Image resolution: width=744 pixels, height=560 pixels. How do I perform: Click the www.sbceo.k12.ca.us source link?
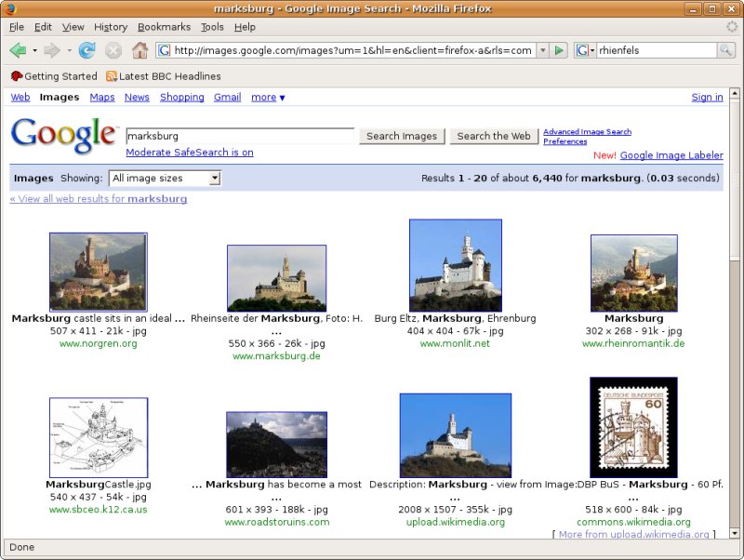point(99,510)
